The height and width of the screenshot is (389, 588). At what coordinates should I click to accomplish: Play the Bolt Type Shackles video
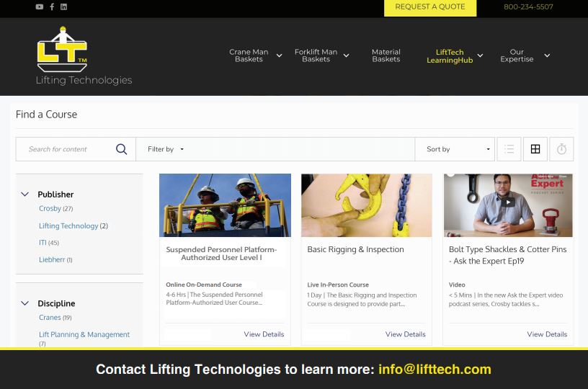coord(508,202)
